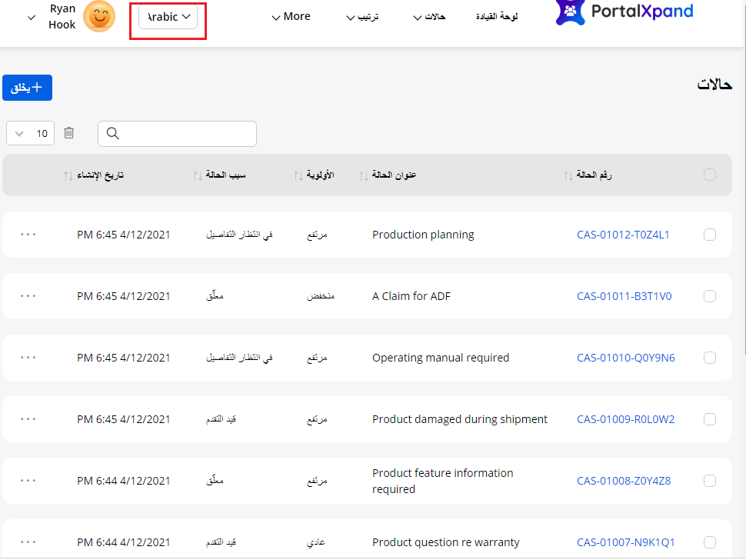Open three-dot menu for A Claim for ADF

coord(28,295)
